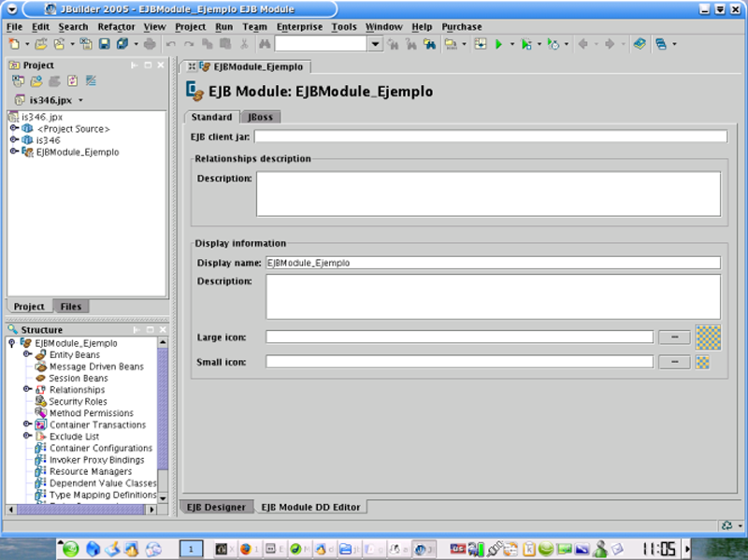
Task: Run the project with green play icon
Action: click(x=499, y=44)
